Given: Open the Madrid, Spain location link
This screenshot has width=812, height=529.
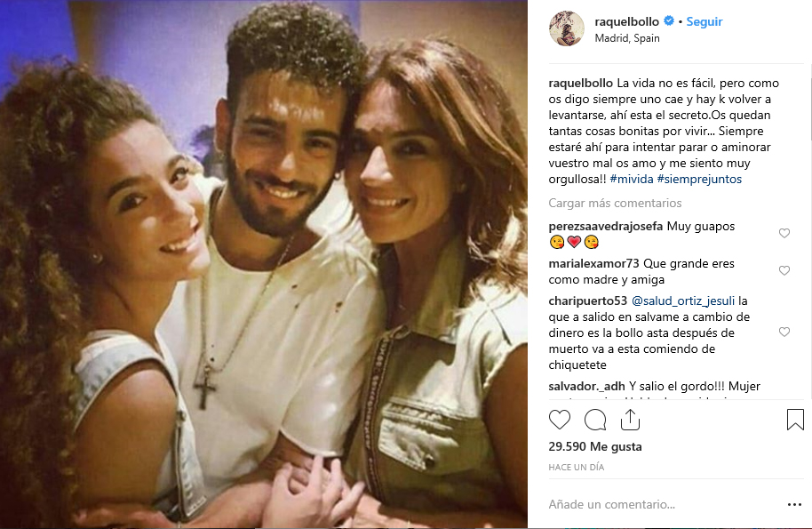Looking at the screenshot, I should point(627,38).
